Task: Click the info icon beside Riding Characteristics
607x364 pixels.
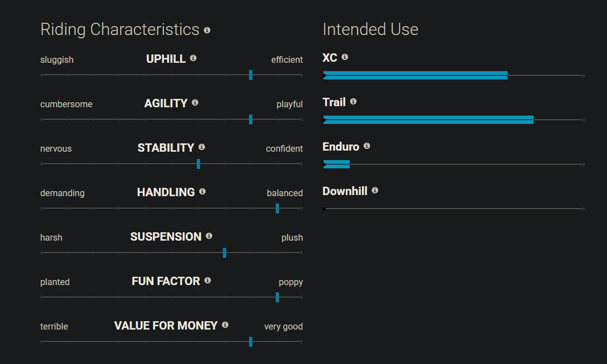Action: click(x=207, y=30)
